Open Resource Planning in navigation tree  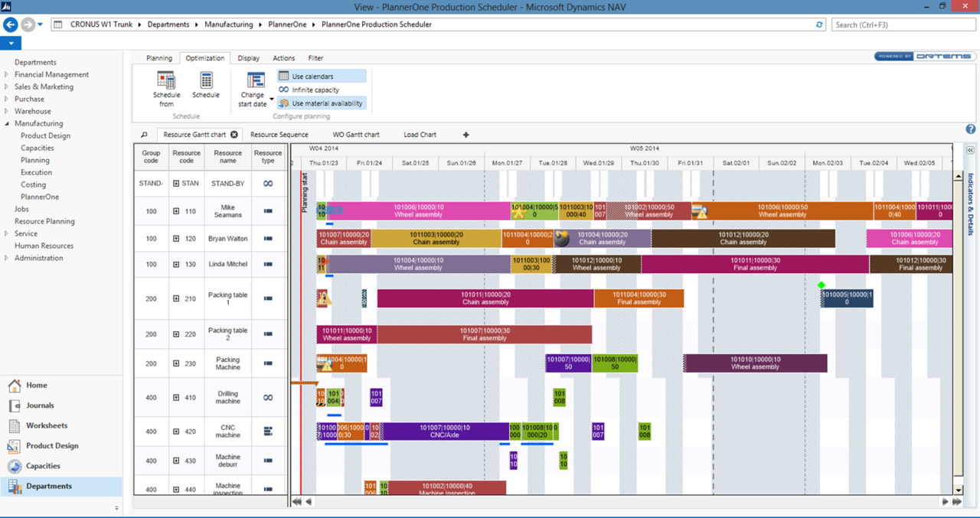point(44,221)
